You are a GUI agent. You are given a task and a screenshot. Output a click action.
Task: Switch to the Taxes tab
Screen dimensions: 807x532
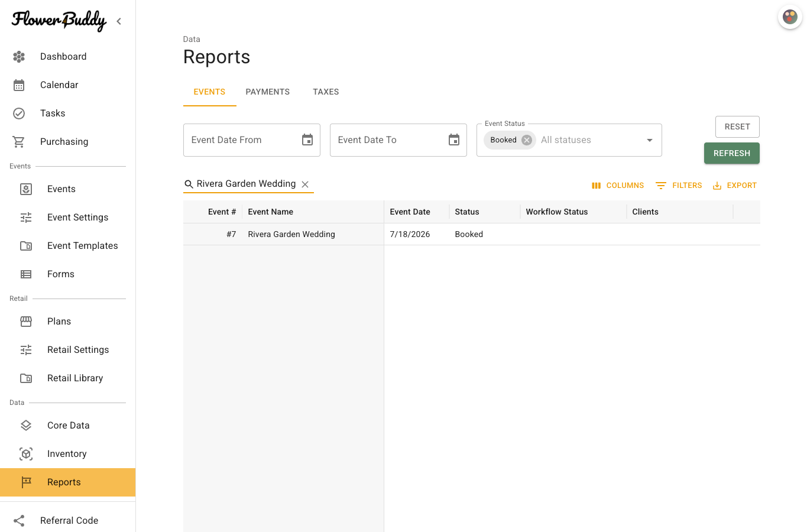point(326,92)
